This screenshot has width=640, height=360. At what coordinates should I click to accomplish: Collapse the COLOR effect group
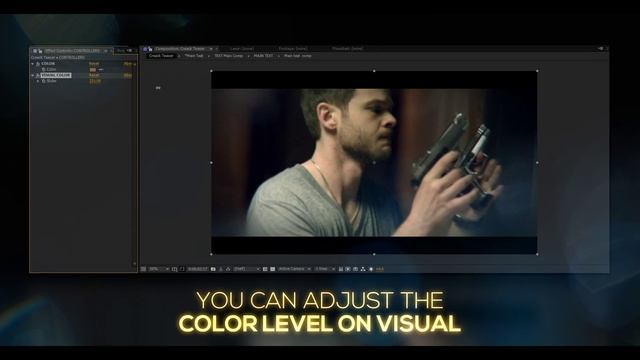point(33,64)
